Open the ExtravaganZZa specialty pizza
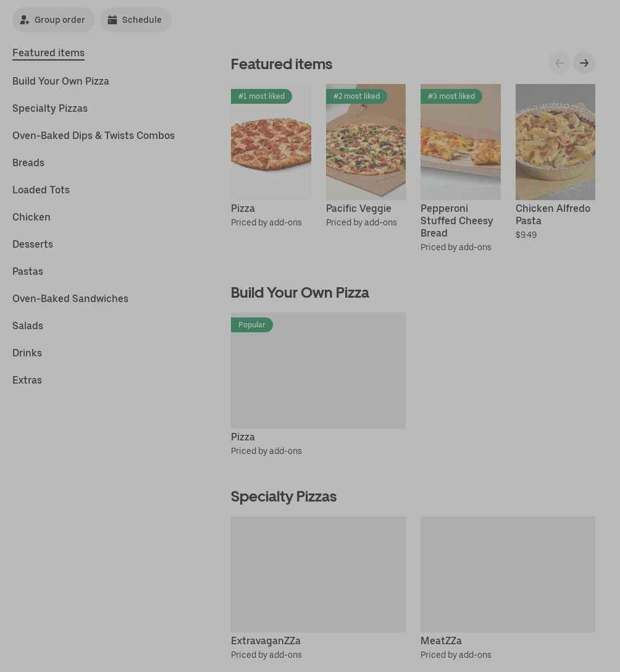Screen dimensions: 620x672 pyautogui.click(x=318, y=574)
